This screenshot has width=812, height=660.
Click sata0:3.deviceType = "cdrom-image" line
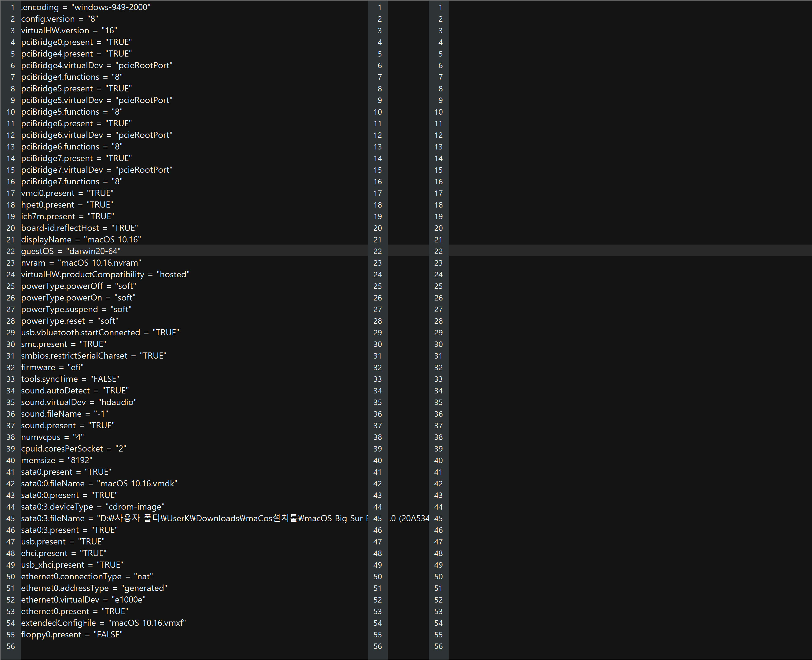tap(93, 507)
